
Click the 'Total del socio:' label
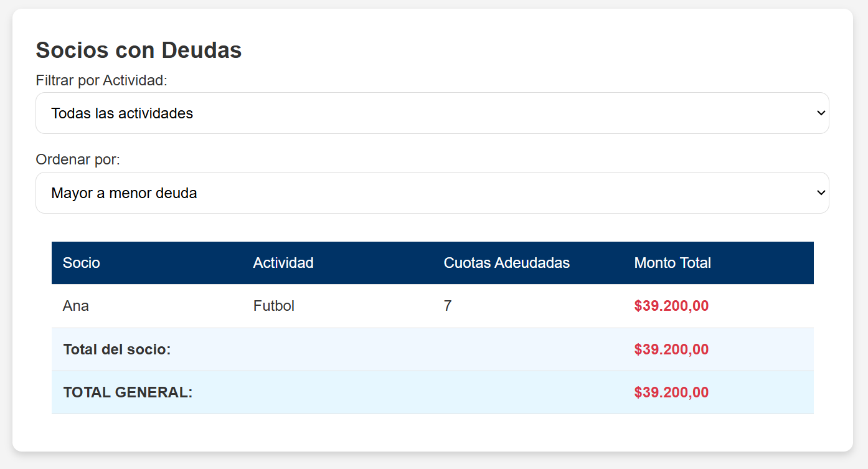[x=117, y=349]
